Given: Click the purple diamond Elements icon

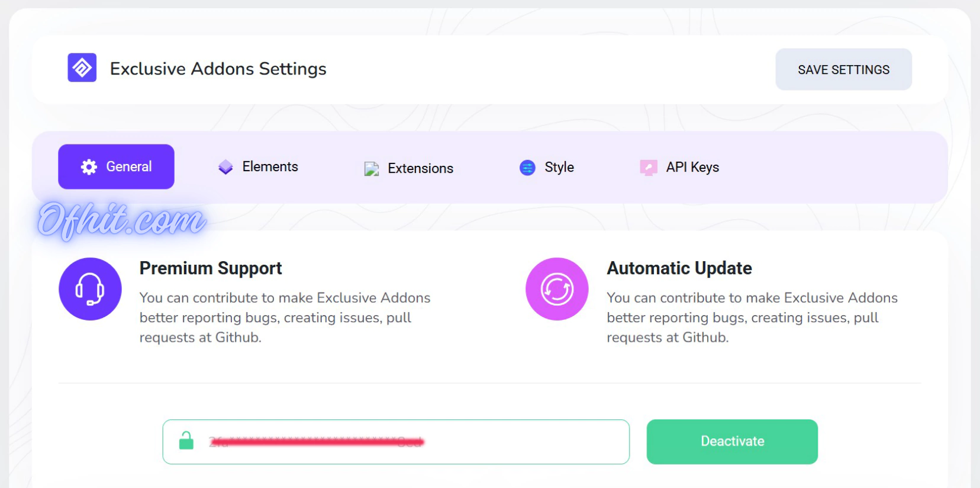Looking at the screenshot, I should (225, 167).
